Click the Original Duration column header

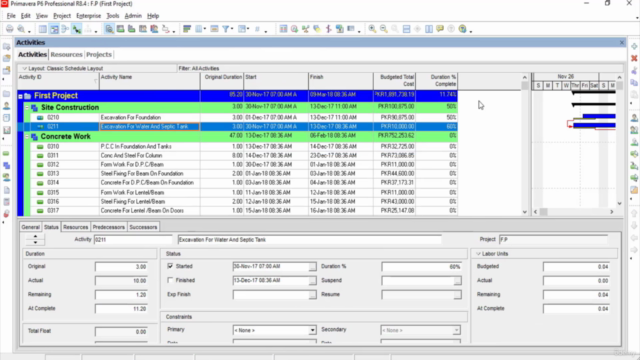pyautogui.click(x=222, y=81)
